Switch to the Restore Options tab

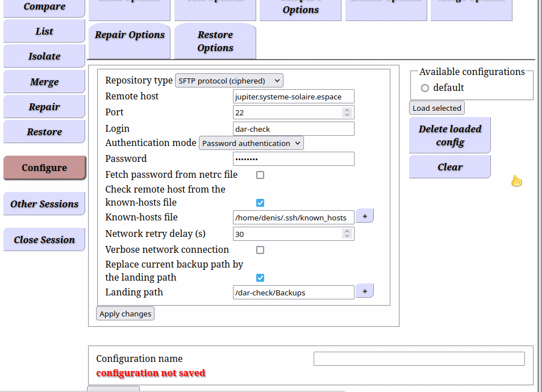tap(215, 41)
